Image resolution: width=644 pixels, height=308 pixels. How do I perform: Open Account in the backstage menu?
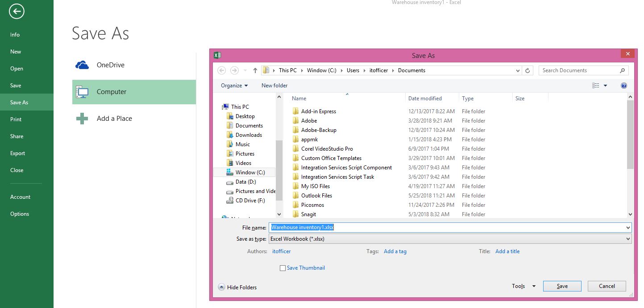(21, 197)
